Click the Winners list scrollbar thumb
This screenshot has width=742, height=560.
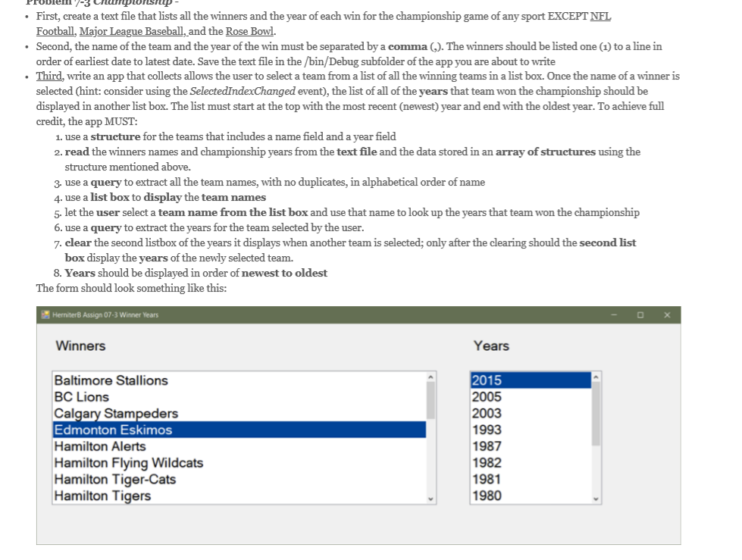point(430,400)
